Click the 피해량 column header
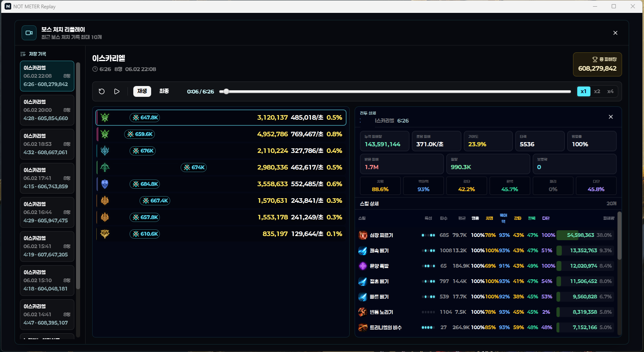 609,218
